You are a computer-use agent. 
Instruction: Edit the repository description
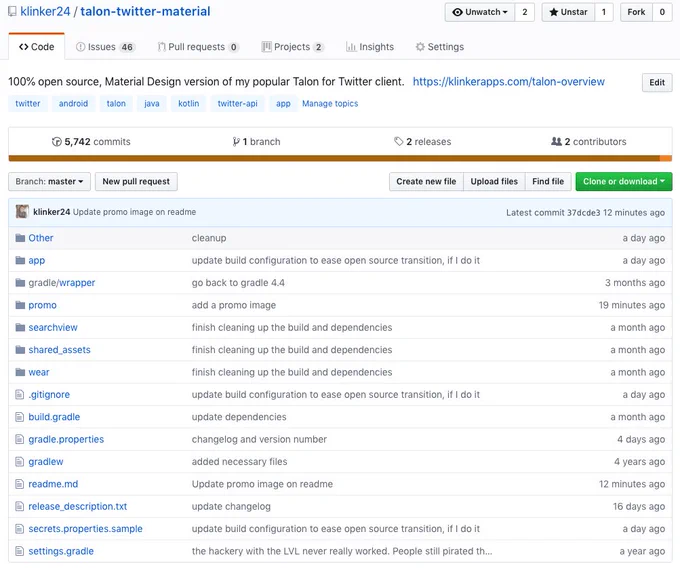(657, 82)
